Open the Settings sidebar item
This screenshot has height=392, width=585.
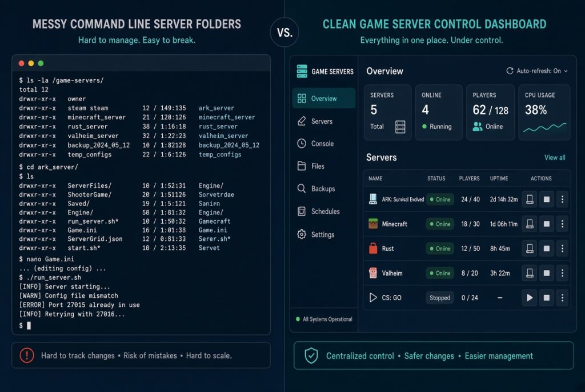(323, 235)
